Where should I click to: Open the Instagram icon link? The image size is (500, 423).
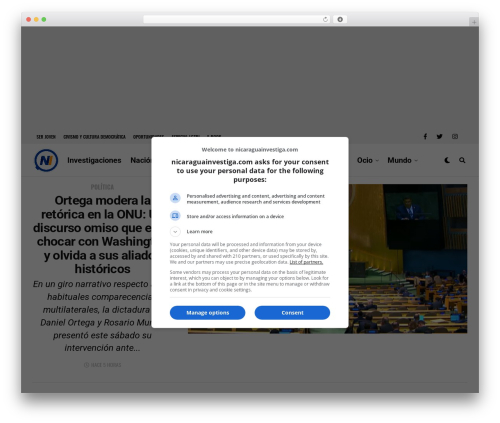455,136
